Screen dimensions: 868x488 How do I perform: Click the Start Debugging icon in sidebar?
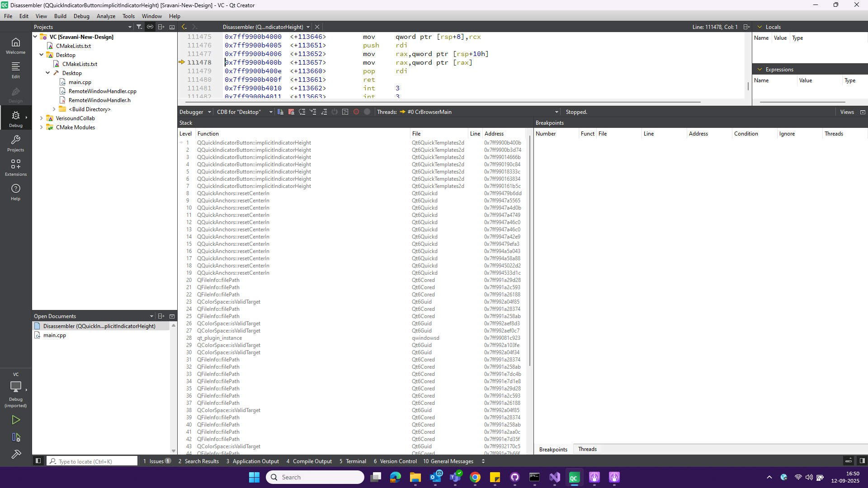(x=16, y=437)
